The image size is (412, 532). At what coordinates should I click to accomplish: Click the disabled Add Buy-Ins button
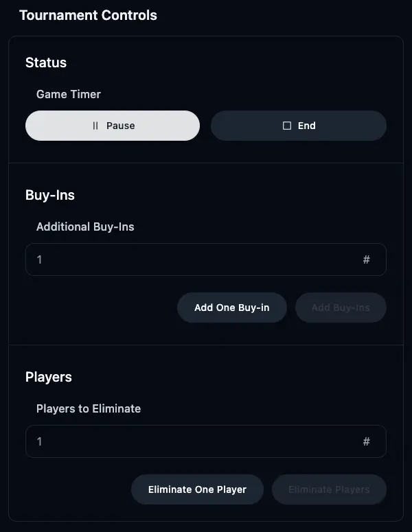(x=341, y=308)
